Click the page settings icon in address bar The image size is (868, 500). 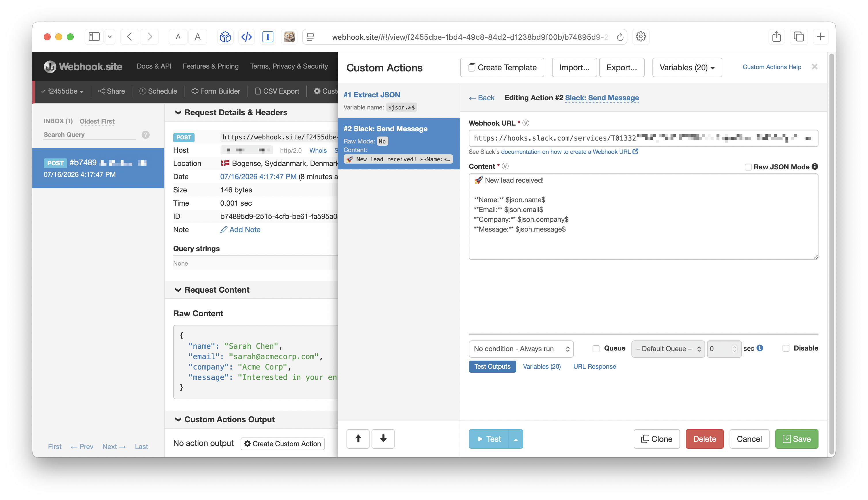pos(311,37)
